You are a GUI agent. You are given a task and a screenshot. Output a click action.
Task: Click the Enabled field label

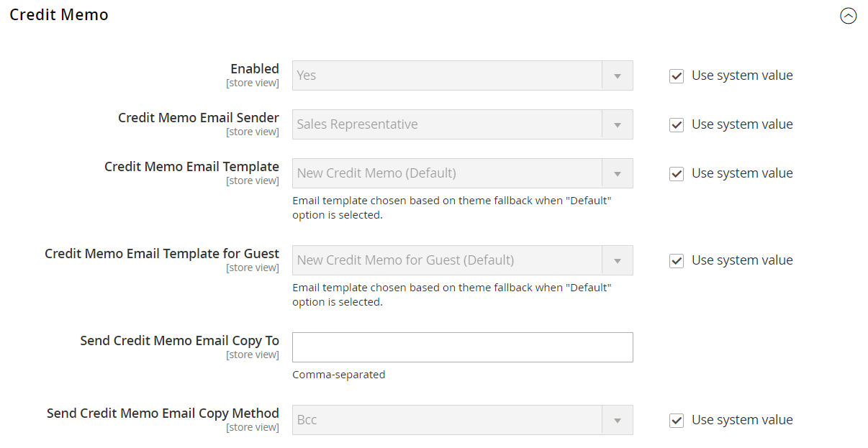point(254,69)
